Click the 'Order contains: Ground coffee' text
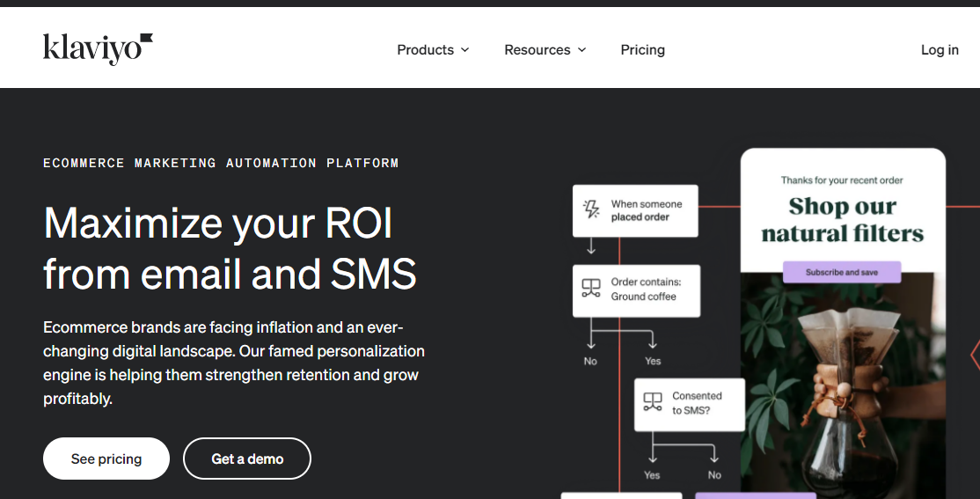Screen dimensions: 980x499 click(x=647, y=289)
